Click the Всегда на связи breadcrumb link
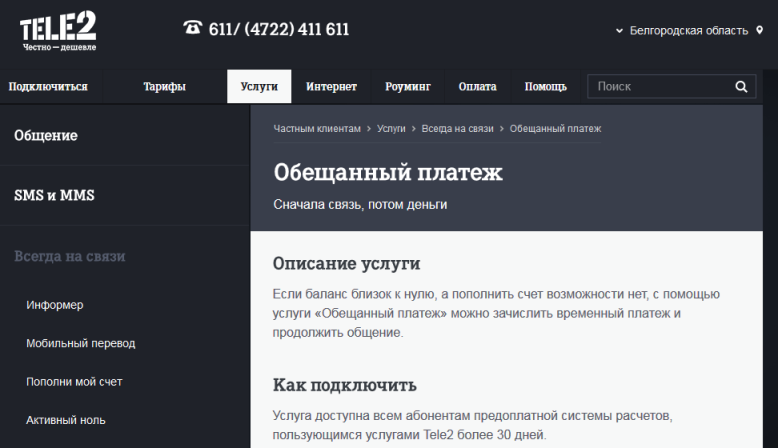Screen dimensions: 778x448 click(458, 129)
